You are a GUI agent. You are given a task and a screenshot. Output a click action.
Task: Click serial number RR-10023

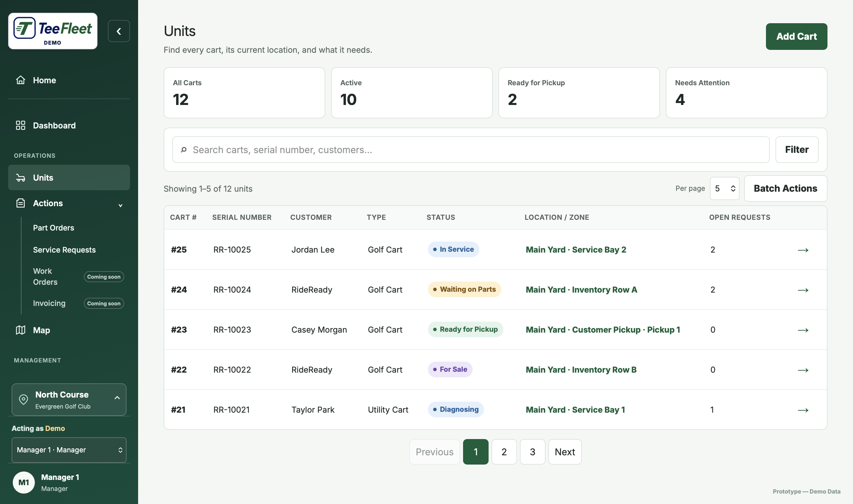click(232, 330)
